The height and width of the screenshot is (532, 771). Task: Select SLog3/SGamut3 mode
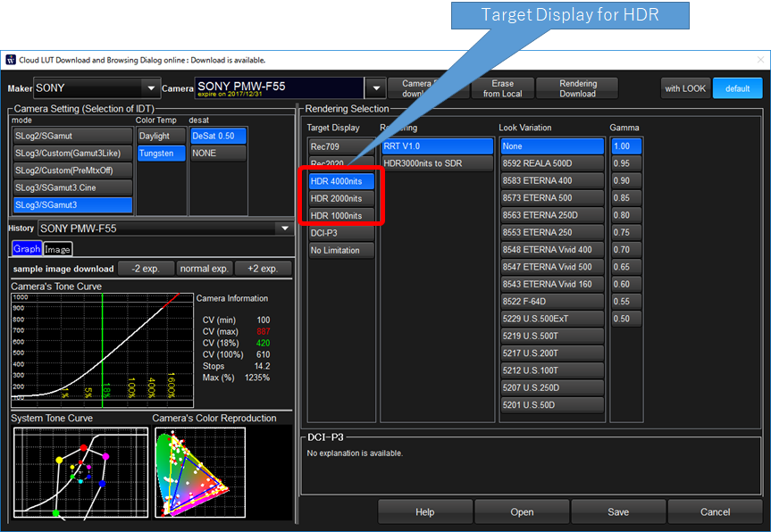tap(72, 204)
